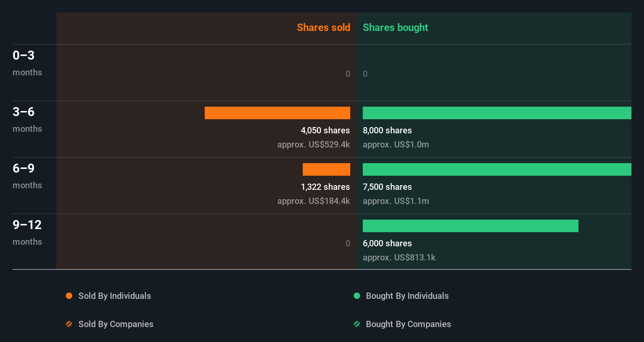Click the striped Bought By Companies legend icon
This screenshot has width=644, height=342.
(357, 324)
